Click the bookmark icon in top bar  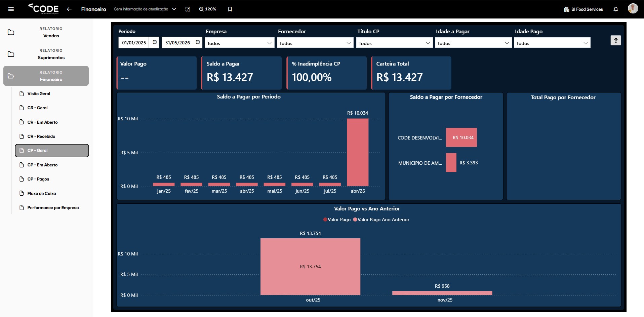click(230, 9)
